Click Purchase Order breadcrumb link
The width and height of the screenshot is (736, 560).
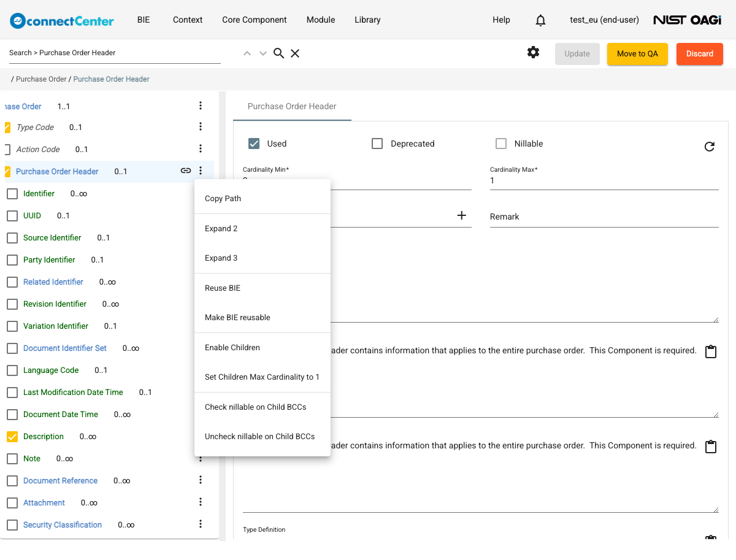(41, 79)
